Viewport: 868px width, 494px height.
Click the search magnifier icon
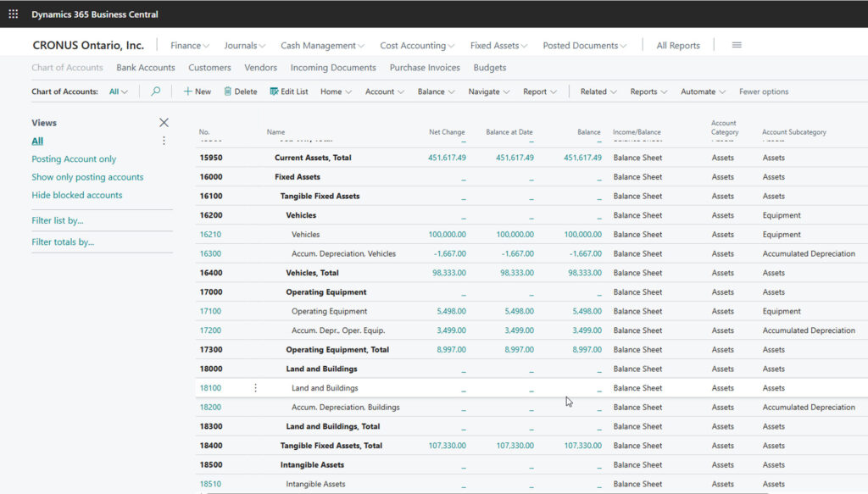(x=156, y=92)
